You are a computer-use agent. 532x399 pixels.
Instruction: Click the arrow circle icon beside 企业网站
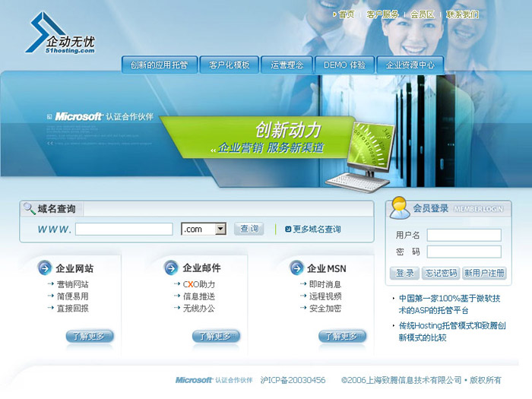click(x=44, y=268)
